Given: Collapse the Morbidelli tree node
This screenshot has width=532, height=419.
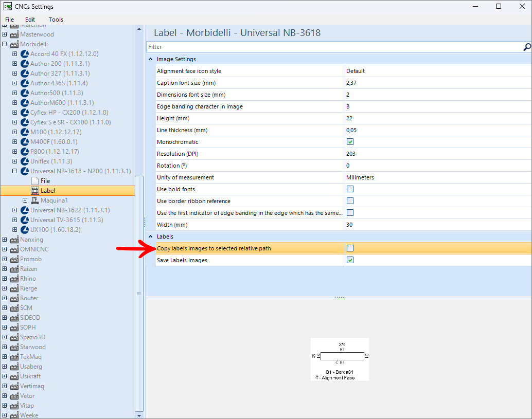Looking at the screenshot, I should (x=5, y=44).
